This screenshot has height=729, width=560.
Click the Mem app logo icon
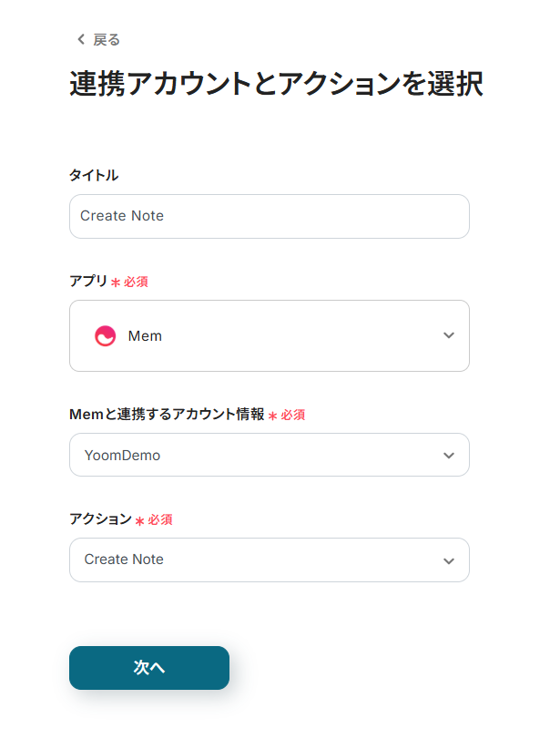[106, 336]
